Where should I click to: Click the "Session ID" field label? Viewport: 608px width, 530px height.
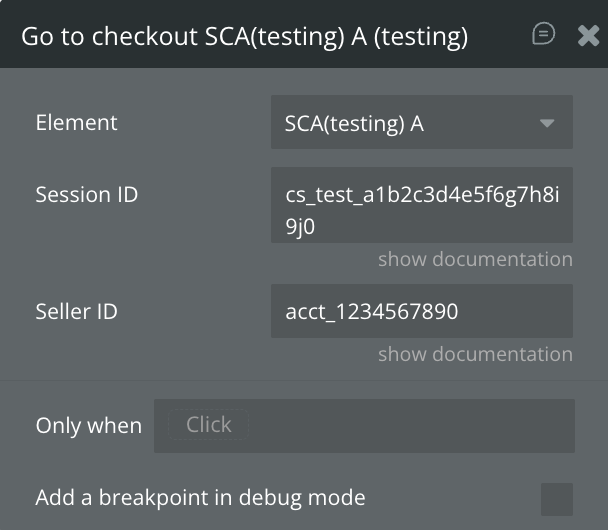(86, 194)
